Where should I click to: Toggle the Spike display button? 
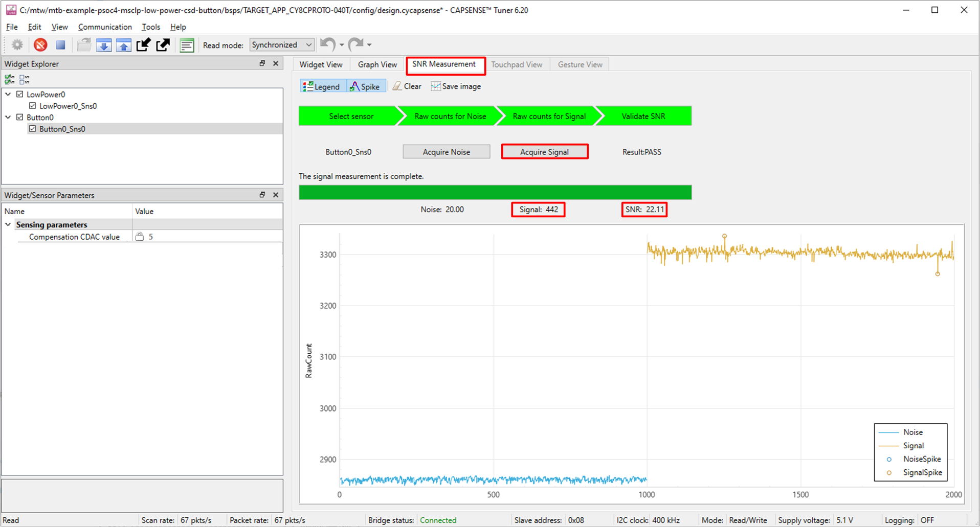[366, 86]
